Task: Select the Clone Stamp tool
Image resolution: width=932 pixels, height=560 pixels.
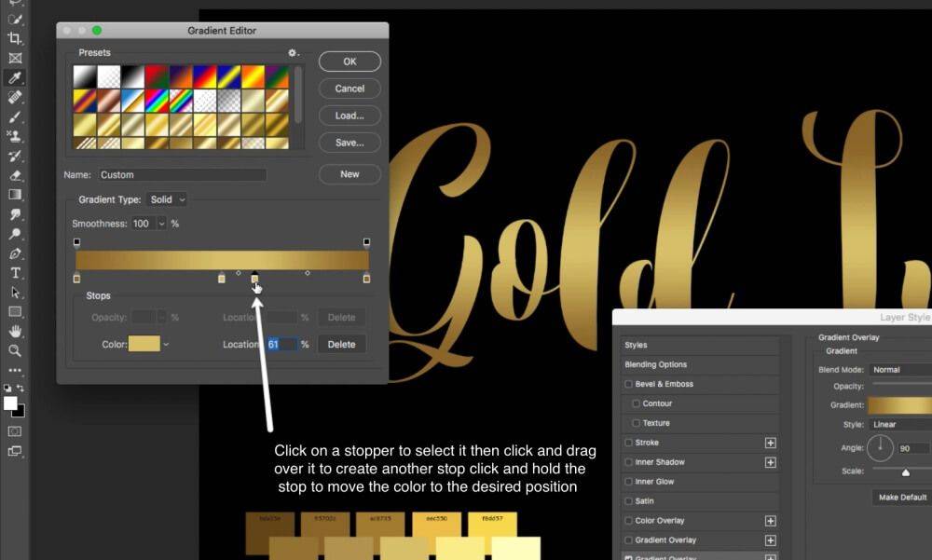Action: pyautogui.click(x=15, y=136)
